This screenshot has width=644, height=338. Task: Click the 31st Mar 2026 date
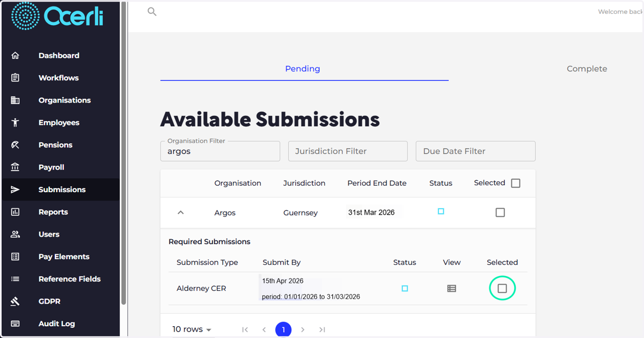point(371,212)
